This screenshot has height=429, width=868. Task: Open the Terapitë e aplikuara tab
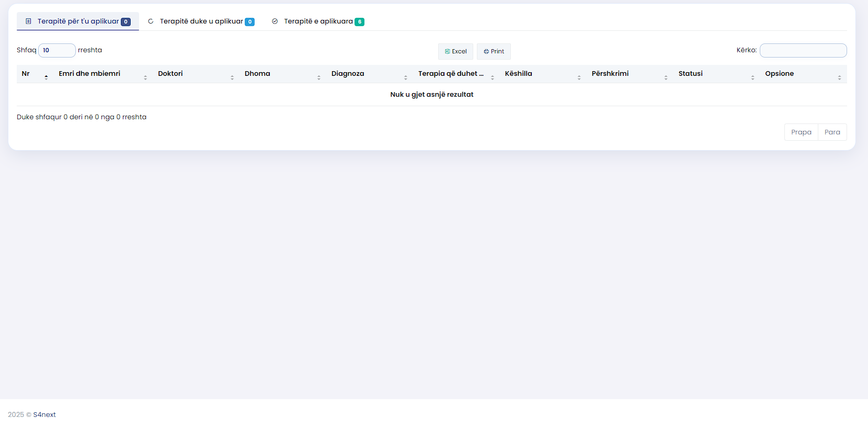point(318,21)
